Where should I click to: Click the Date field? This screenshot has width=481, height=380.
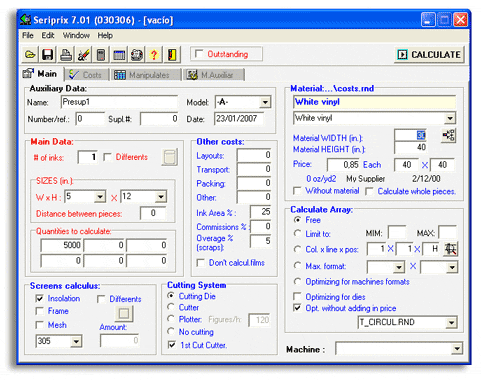click(239, 119)
